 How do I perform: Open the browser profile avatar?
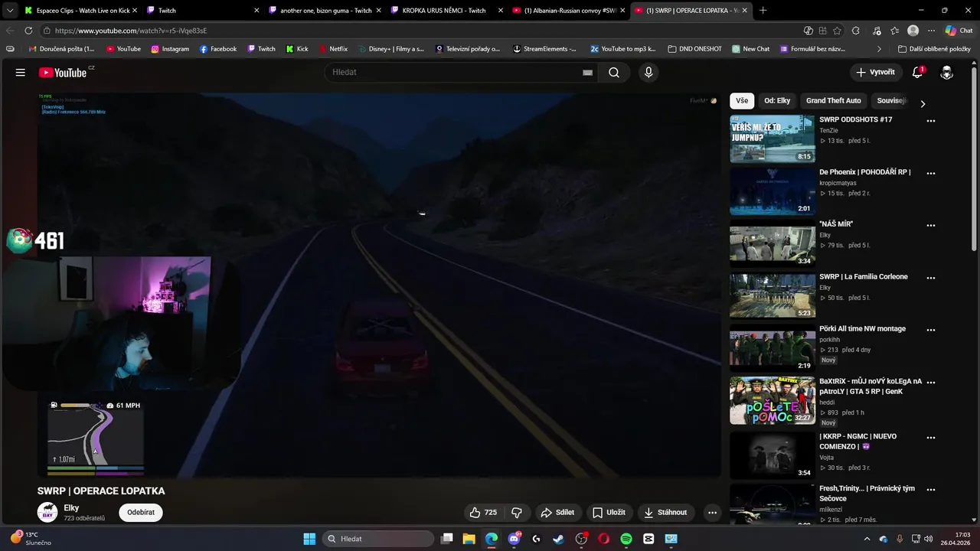913,31
